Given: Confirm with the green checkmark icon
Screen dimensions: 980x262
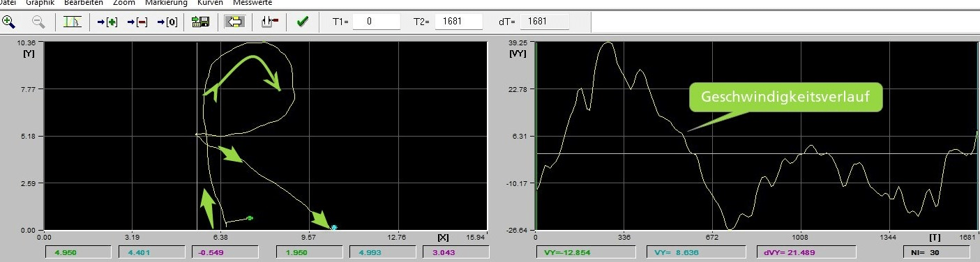Looking at the screenshot, I should pyautogui.click(x=303, y=22).
